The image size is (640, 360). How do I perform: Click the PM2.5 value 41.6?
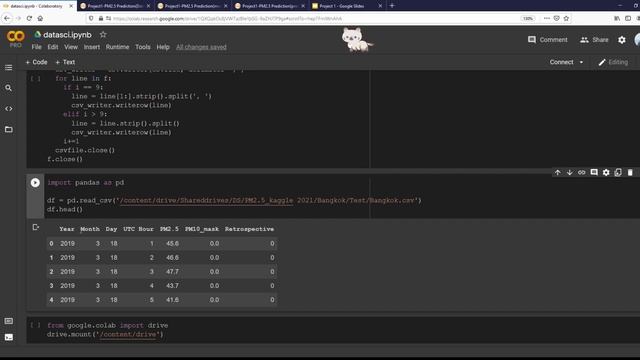tap(172, 300)
